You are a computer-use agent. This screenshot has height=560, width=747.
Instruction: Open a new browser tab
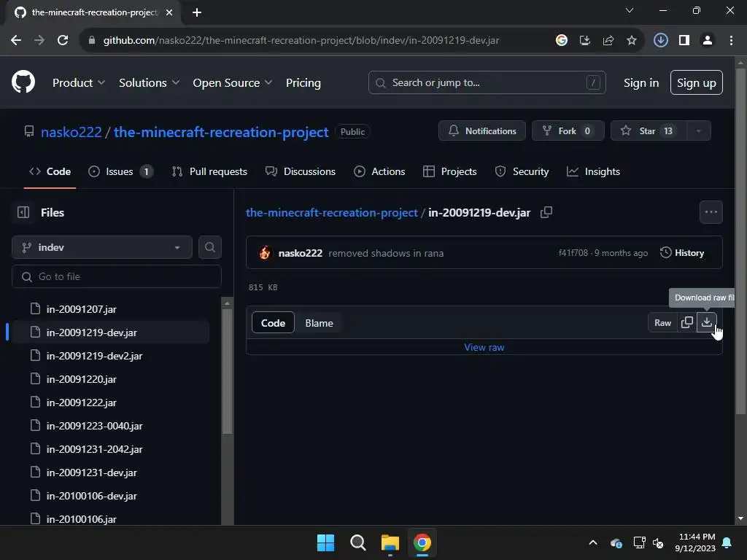pos(197,12)
